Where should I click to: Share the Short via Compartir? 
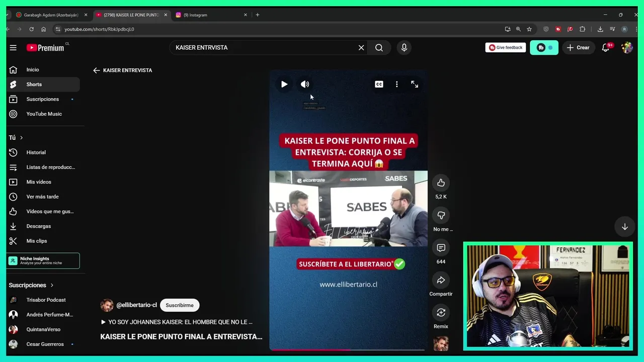click(x=441, y=280)
